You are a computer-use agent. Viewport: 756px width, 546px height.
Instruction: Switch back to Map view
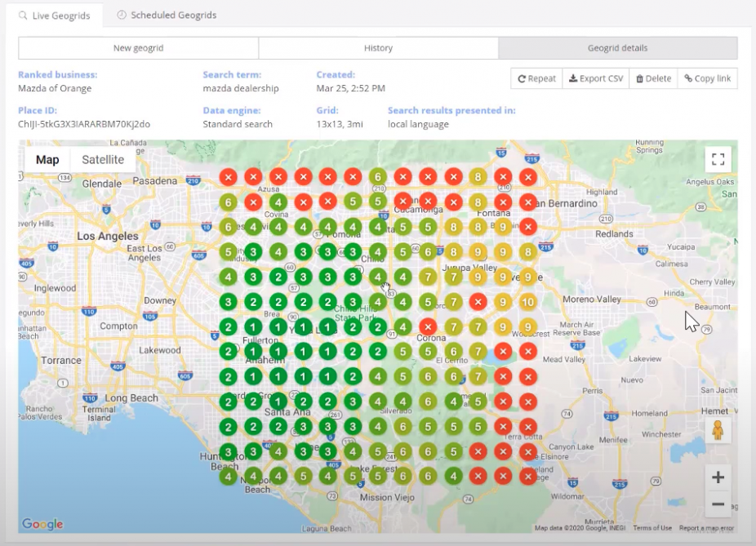pos(47,160)
